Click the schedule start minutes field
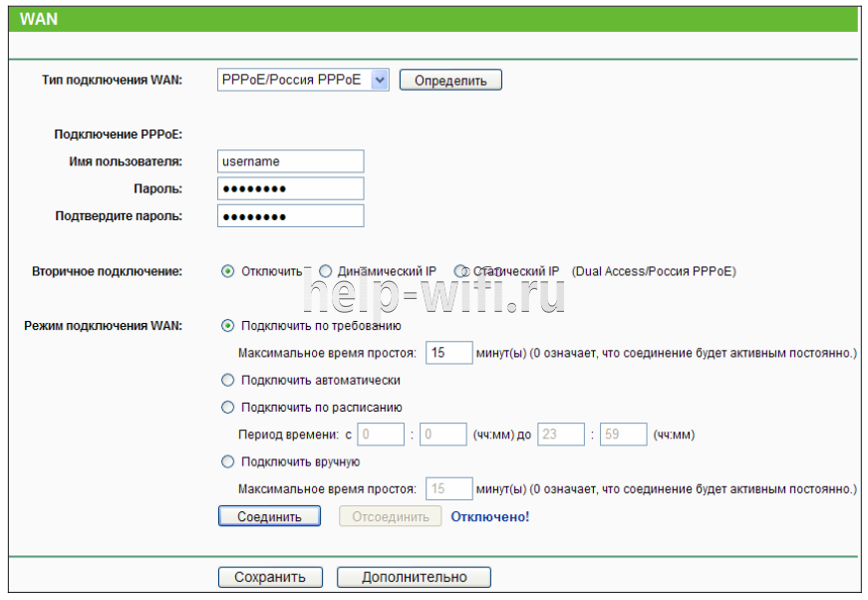 [442, 435]
